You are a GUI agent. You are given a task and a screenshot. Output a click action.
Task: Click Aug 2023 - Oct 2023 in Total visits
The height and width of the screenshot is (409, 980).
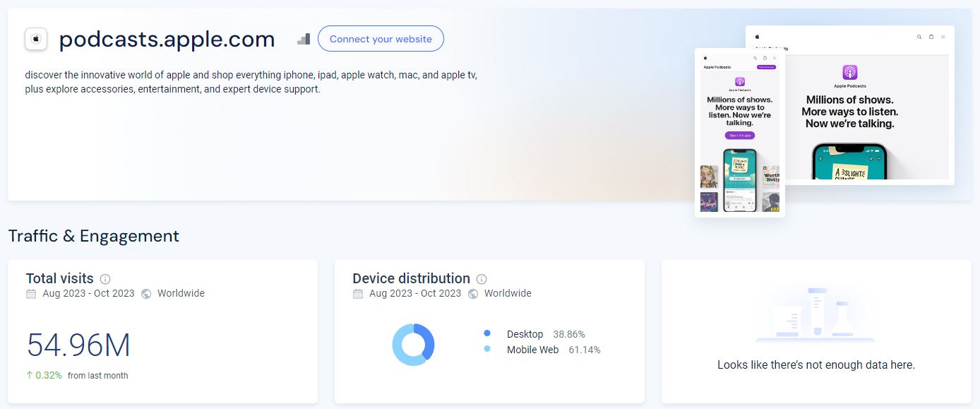click(88, 293)
